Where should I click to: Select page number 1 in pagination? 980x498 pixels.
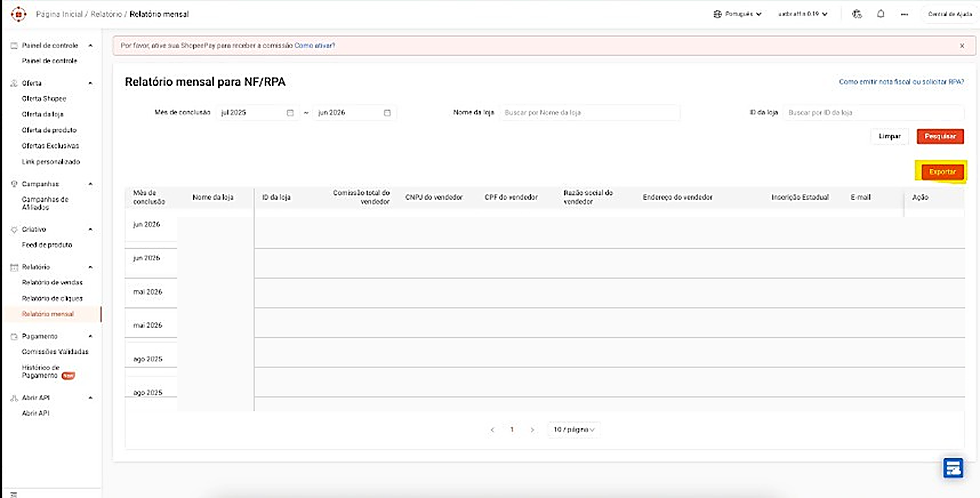512,430
